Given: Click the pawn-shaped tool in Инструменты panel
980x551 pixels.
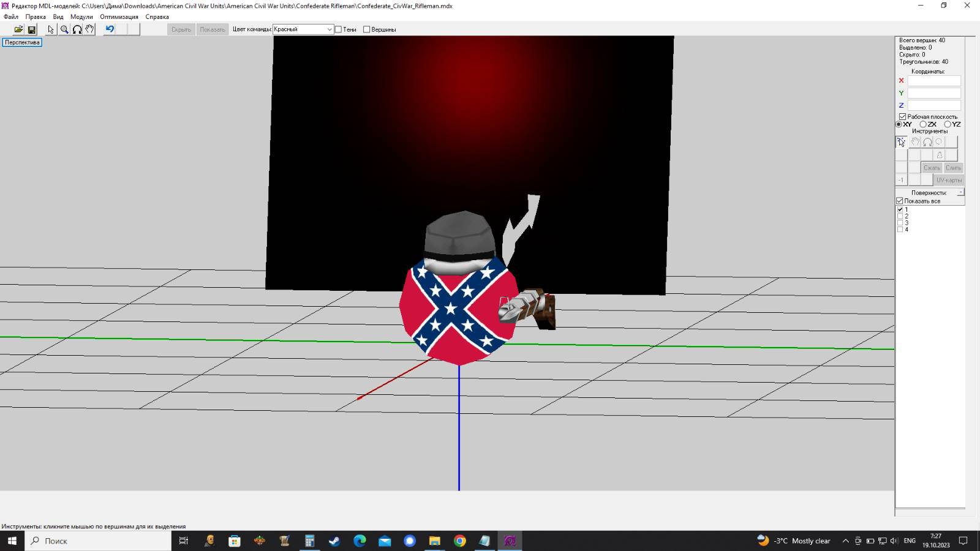Looking at the screenshot, I should [940, 155].
